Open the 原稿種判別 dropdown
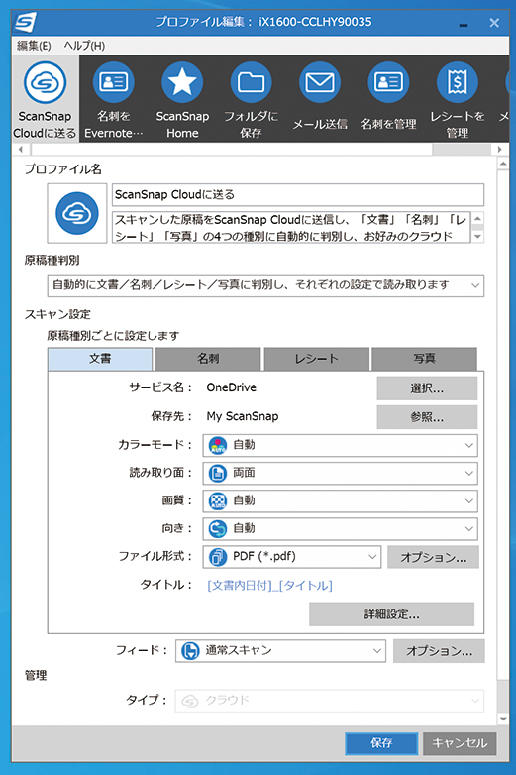 click(x=266, y=285)
